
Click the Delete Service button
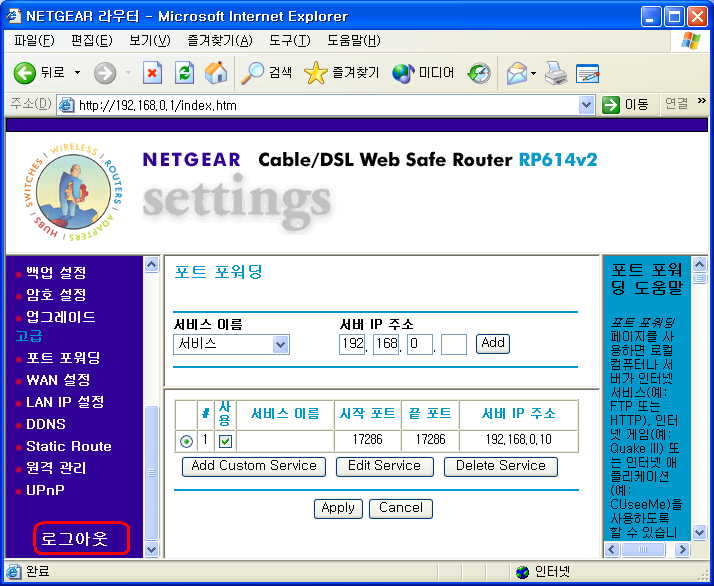pyautogui.click(x=500, y=467)
